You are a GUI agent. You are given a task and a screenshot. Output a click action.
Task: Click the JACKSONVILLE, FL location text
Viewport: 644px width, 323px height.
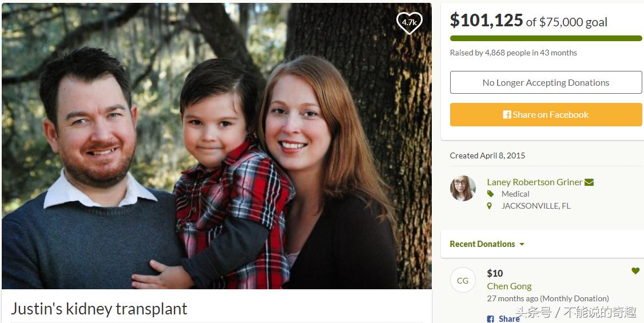tap(535, 206)
